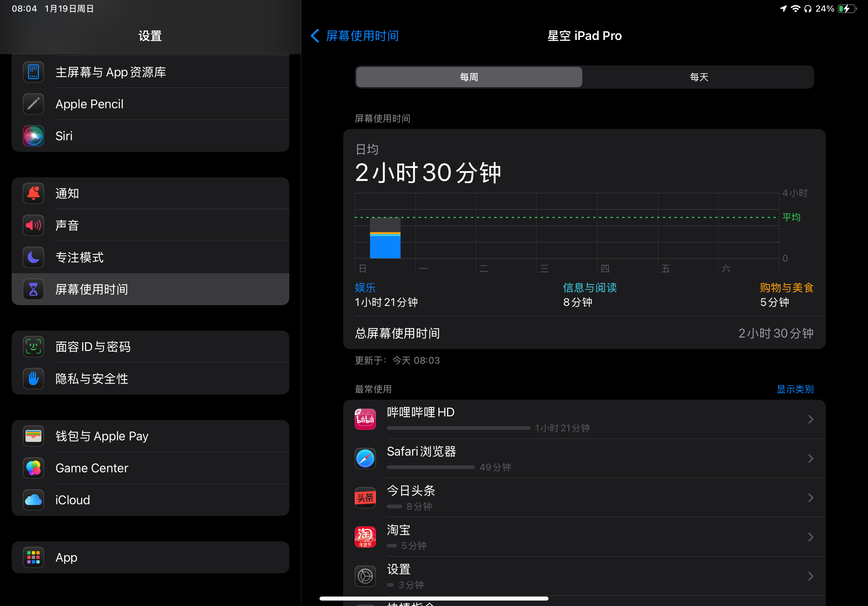868x606 pixels.
Task: Select the 每周 segment
Action: click(469, 77)
